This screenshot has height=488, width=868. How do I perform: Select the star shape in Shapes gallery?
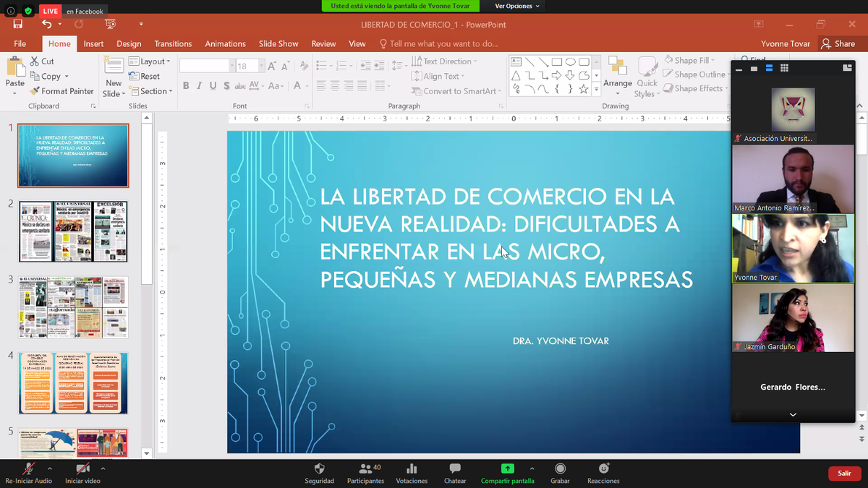[x=584, y=89]
